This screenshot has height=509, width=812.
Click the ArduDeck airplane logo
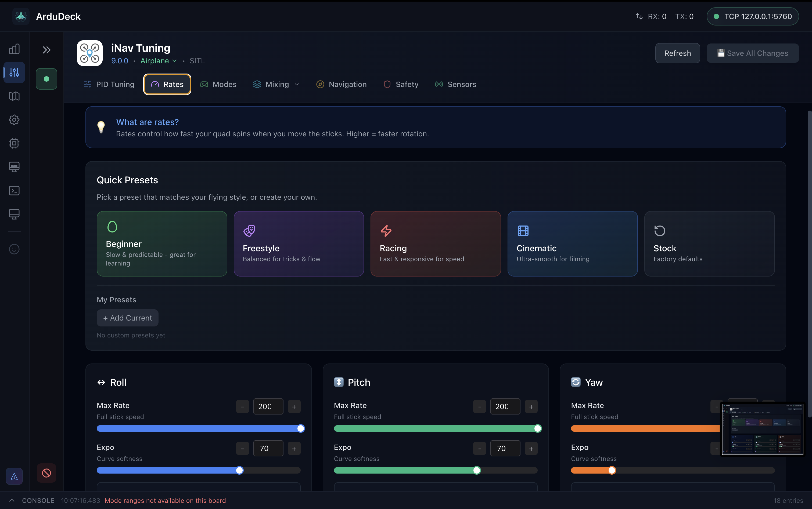click(x=21, y=16)
